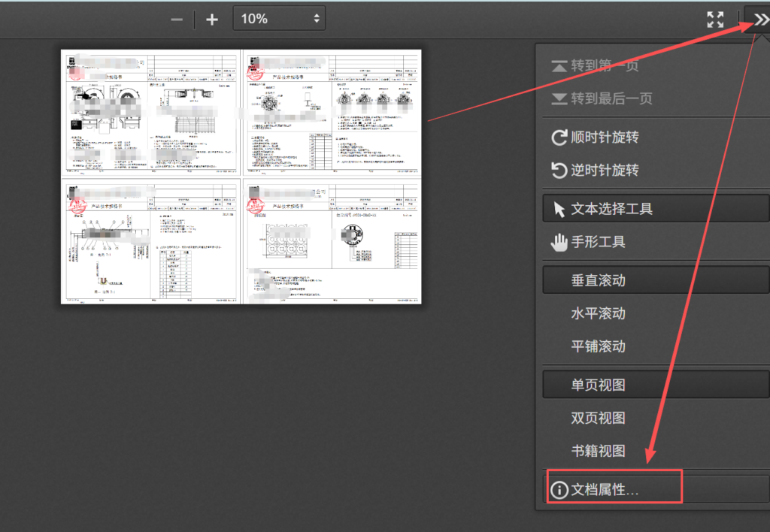770x532 pixels.
Task: Go to first page menu entry
Action: click(x=656, y=65)
